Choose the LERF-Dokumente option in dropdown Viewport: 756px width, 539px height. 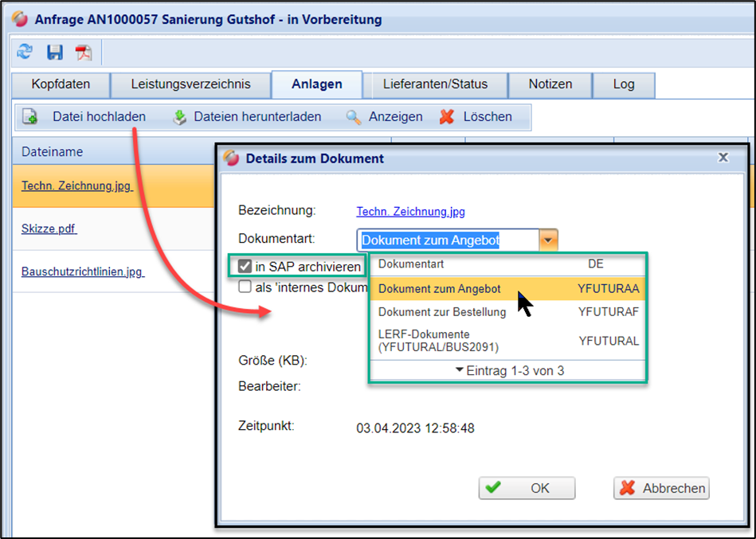(435, 341)
